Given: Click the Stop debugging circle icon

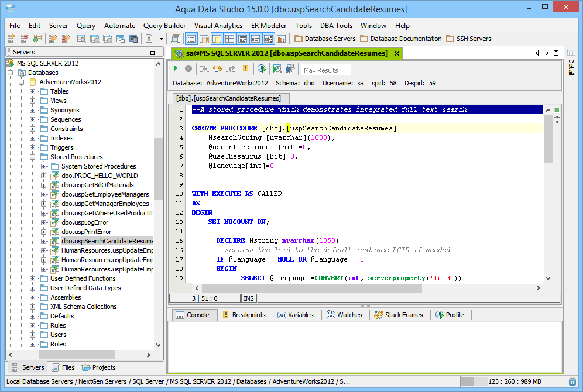Looking at the screenshot, I should tap(188, 69).
